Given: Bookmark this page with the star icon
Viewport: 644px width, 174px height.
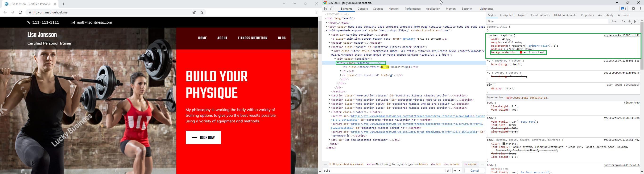Looking at the screenshot, I should click(x=202, y=12).
